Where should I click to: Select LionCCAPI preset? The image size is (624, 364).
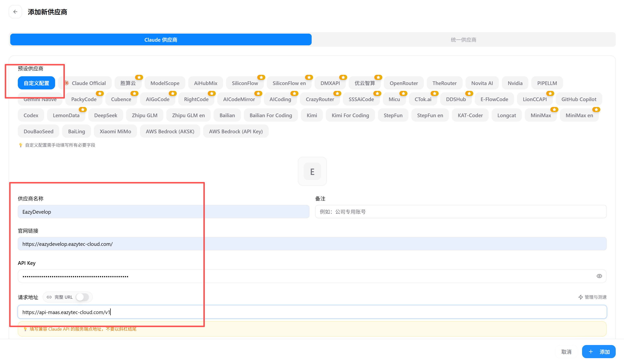coord(535,99)
